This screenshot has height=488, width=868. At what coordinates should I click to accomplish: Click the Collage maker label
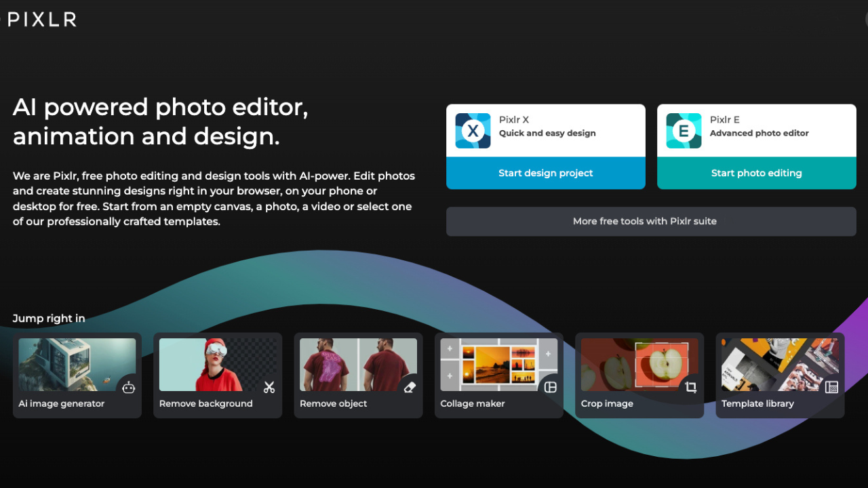tap(473, 404)
